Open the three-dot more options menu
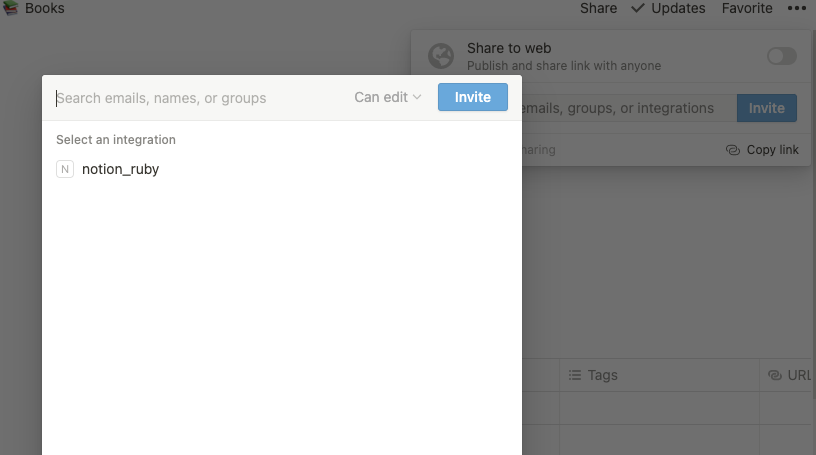816x455 pixels. [x=797, y=8]
